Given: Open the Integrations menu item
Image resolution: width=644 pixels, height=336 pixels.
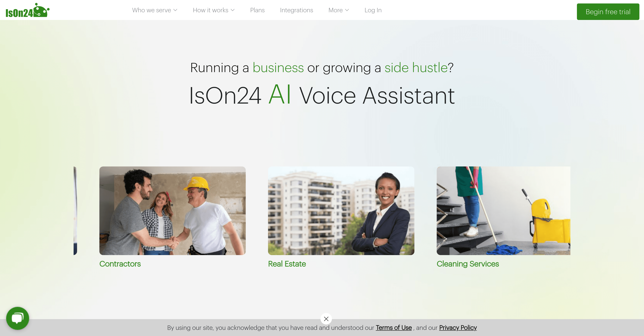Looking at the screenshot, I should pos(296,10).
